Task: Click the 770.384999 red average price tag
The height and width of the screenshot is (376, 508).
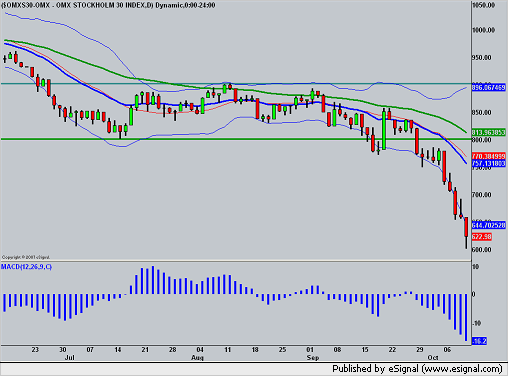Action: (489, 156)
